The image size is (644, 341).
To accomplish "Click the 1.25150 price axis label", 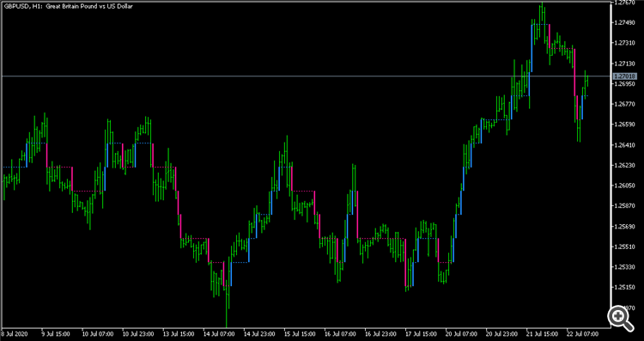I will point(624,288).
